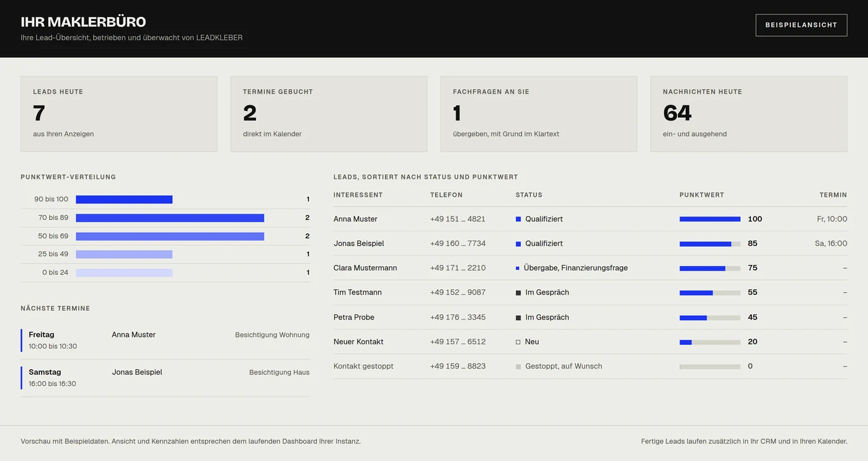Screen dimensions: 868x461
Task: Open the Freitag 10:00 bis 10:30 appointment
Action: 165,341
